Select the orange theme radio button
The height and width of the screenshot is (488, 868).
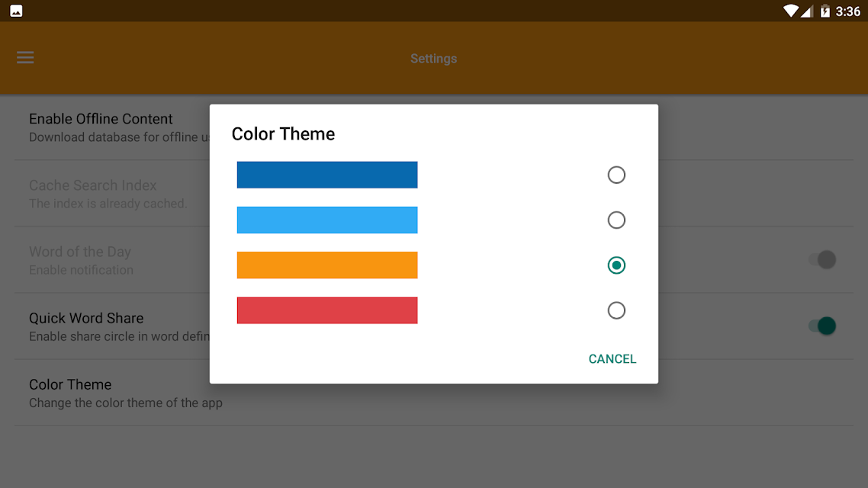point(616,265)
